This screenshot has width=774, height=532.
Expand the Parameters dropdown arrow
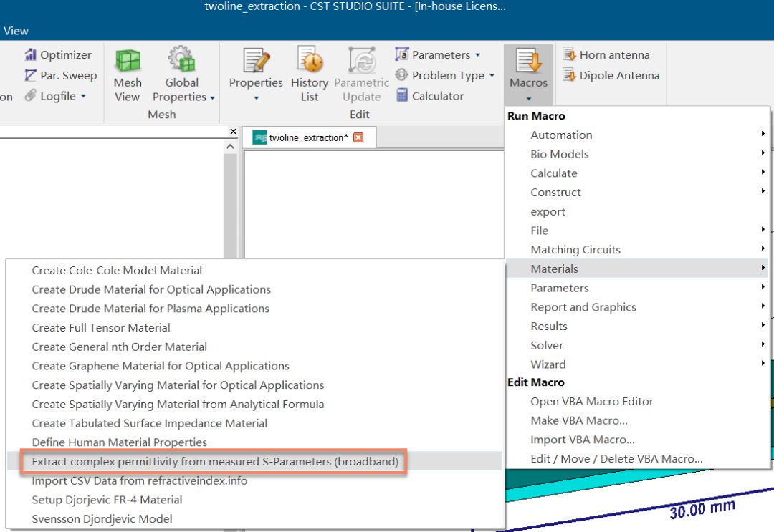click(478, 54)
